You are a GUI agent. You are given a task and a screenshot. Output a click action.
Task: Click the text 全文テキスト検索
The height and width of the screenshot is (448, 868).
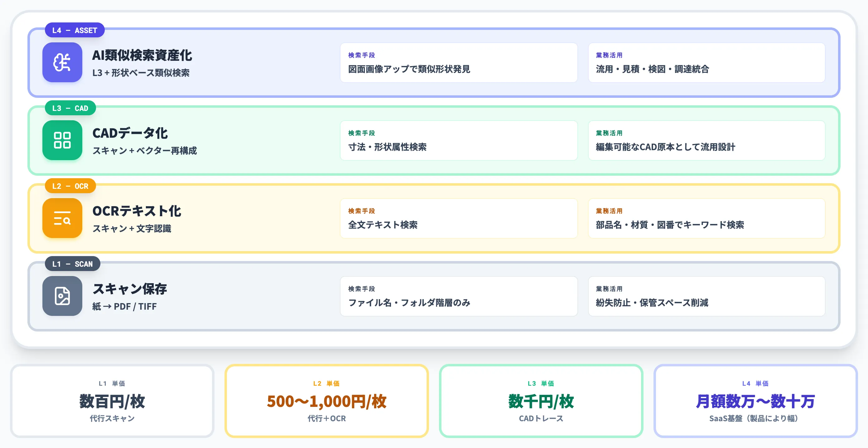coord(383,225)
